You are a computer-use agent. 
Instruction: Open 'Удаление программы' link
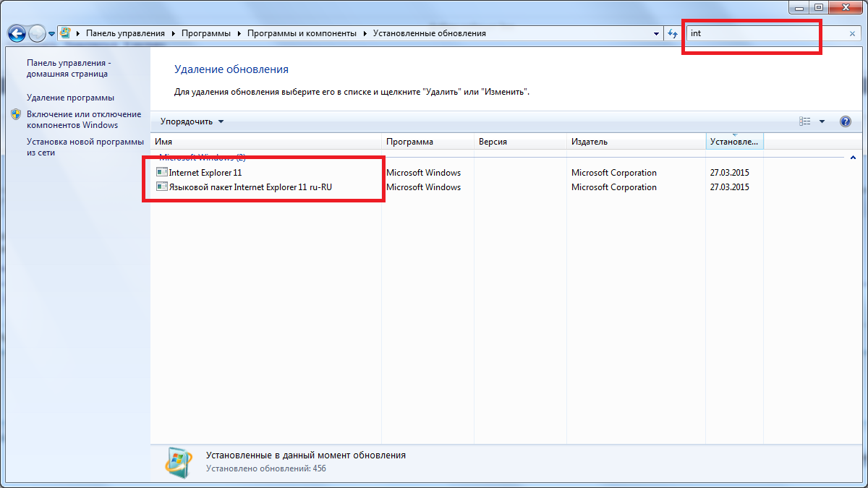[x=70, y=98]
